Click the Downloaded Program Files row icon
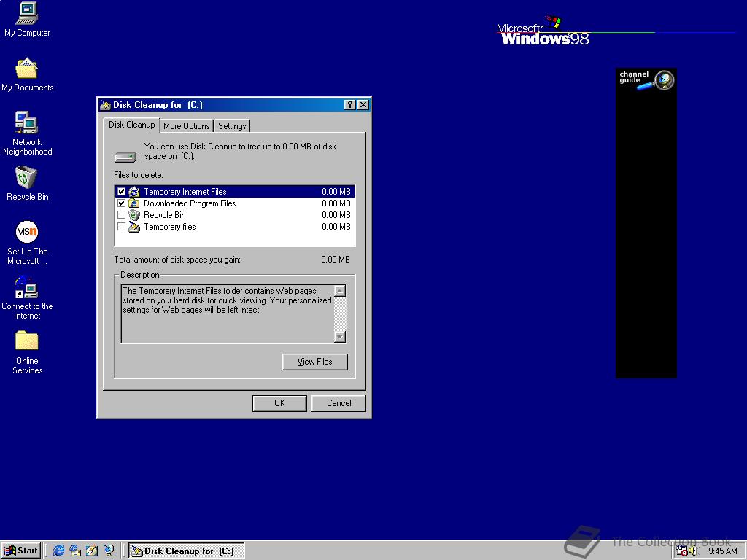Viewport: 747px width, 560px height. pos(134,203)
